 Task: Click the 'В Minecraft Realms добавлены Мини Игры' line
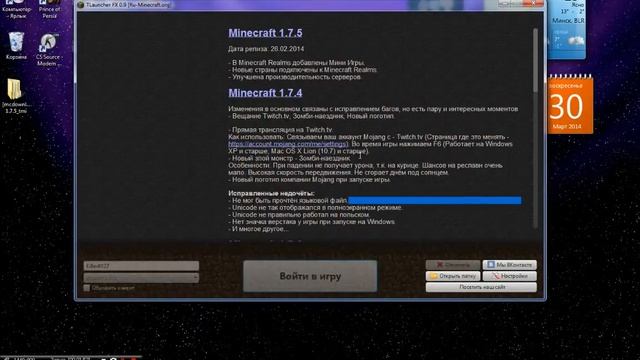(x=297, y=63)
